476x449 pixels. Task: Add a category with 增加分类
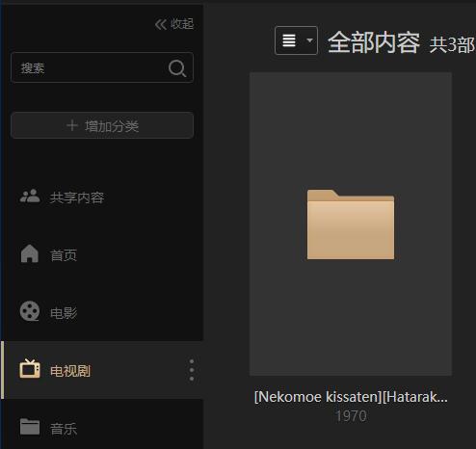pyautogui.click(x=102, y=125)
